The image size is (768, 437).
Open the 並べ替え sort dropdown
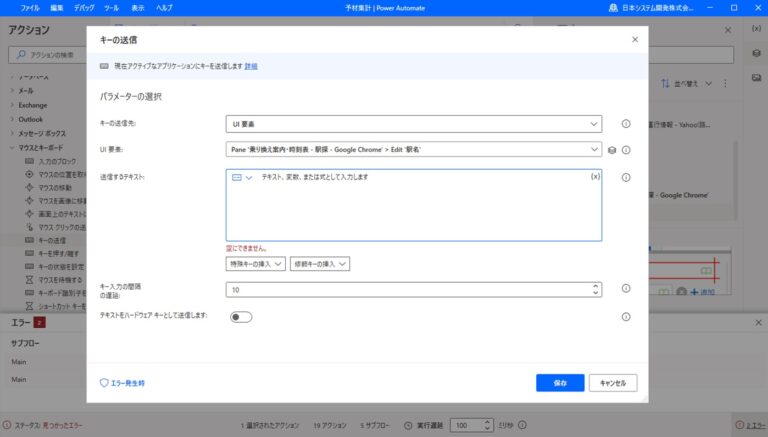point(686,84)
